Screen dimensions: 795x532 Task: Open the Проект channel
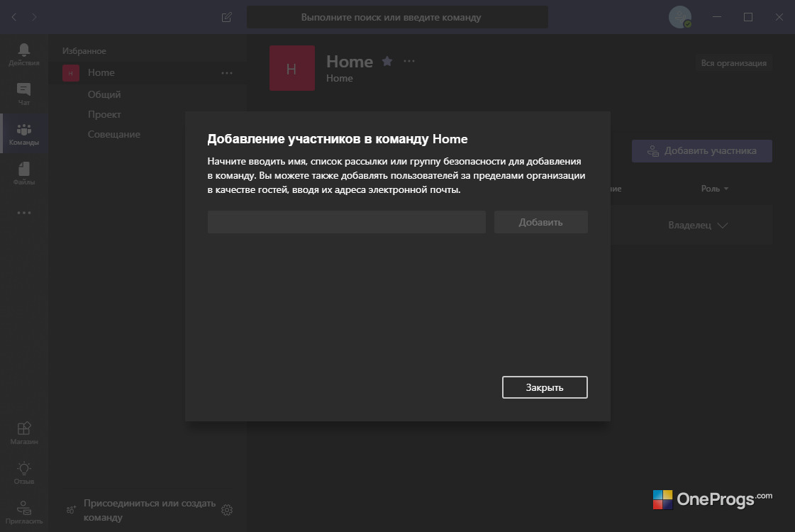[104, 115]
